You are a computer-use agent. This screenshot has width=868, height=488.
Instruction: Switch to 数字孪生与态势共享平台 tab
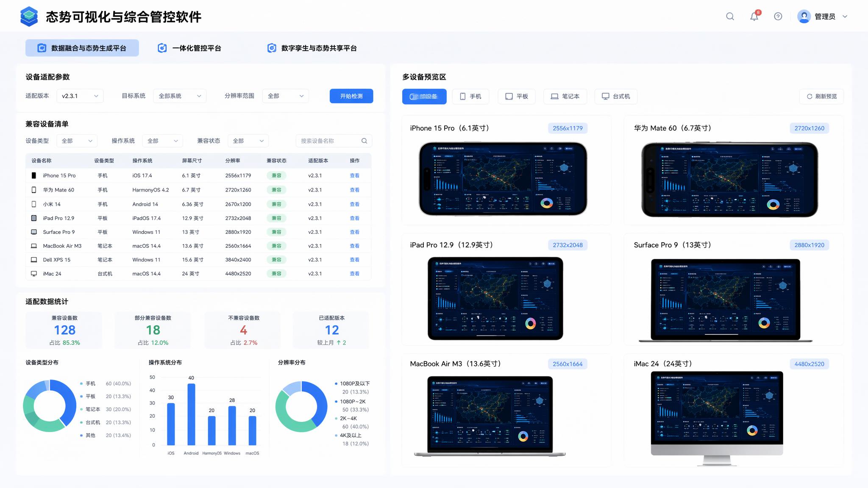312,48
